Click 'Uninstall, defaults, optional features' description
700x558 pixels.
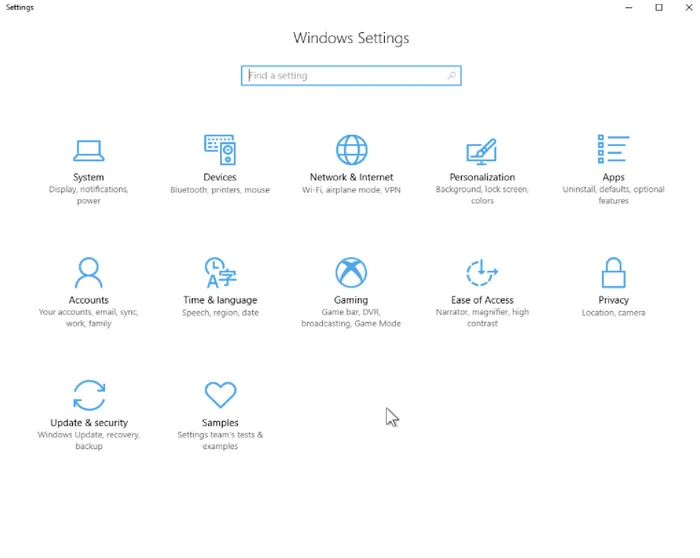click(x=613, y=195)
